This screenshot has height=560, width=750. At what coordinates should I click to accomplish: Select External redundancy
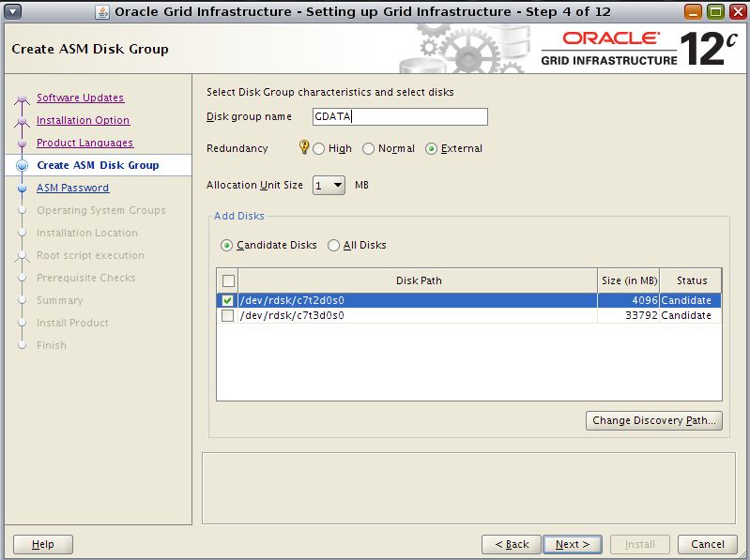(x=431, y=148)
